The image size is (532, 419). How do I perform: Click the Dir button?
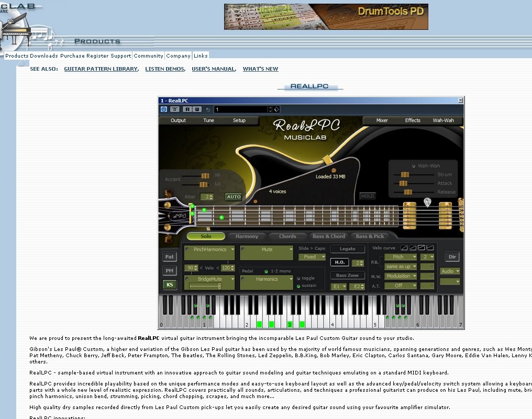452,257
